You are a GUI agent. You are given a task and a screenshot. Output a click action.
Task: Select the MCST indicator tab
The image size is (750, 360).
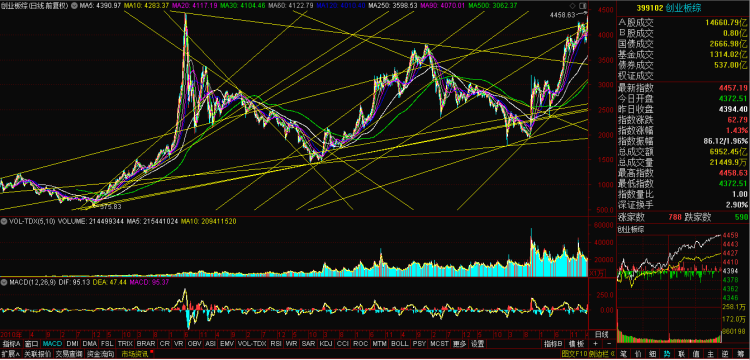click(440, 344)
